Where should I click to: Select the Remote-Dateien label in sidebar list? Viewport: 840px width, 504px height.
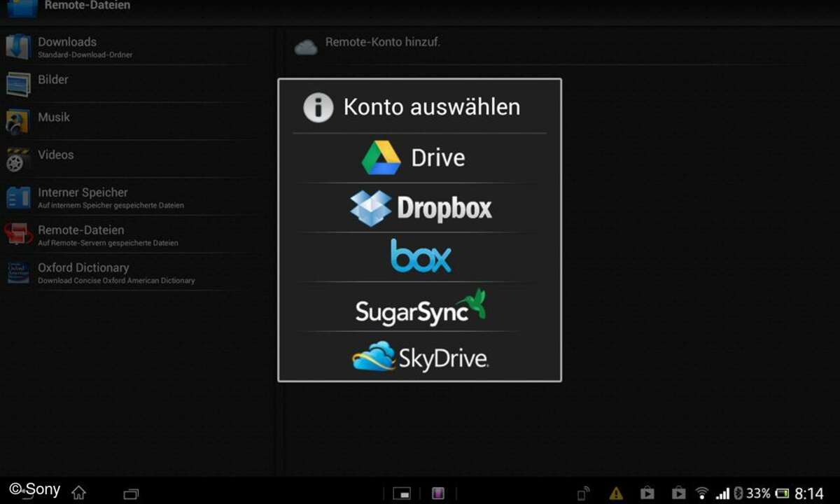tap(81, 230)
